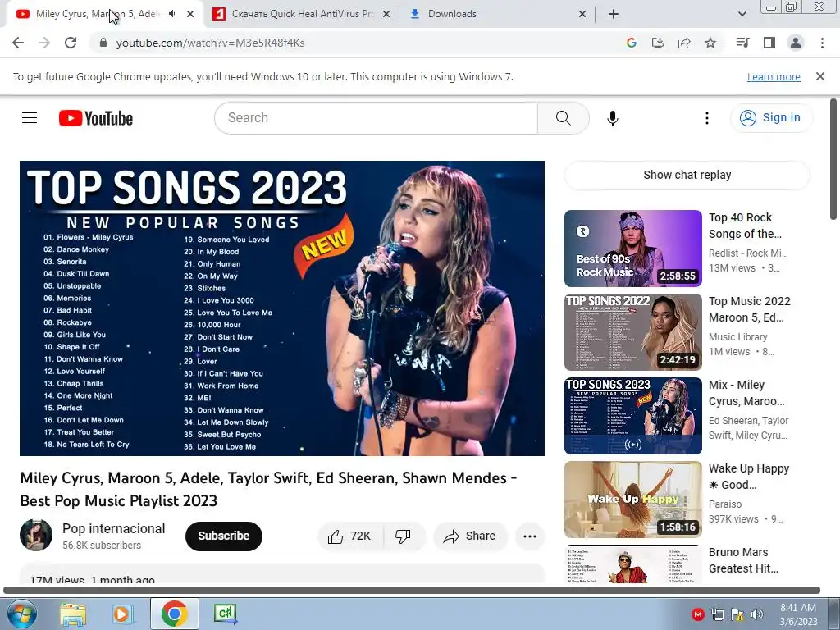Open YouTube hamburger guide menu
840x630 pixels.
30,118
